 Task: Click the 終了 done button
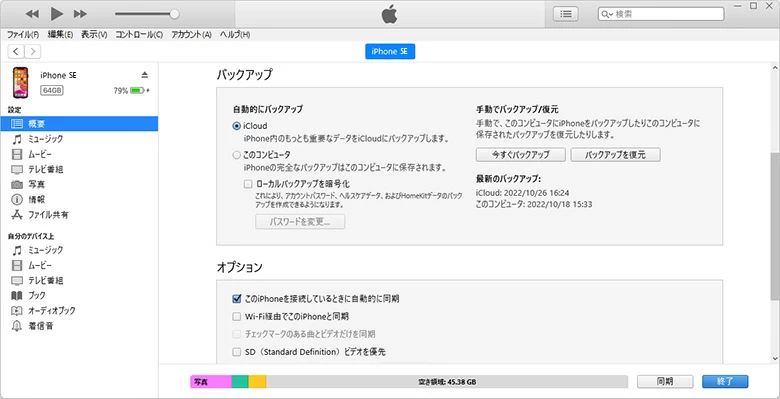coord(725,382)
